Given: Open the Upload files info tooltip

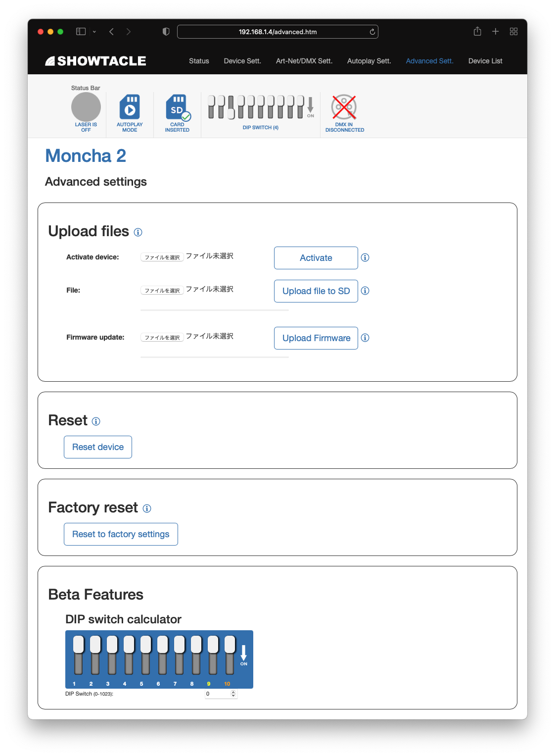Looking at the screenshot, I should point(138,232).
